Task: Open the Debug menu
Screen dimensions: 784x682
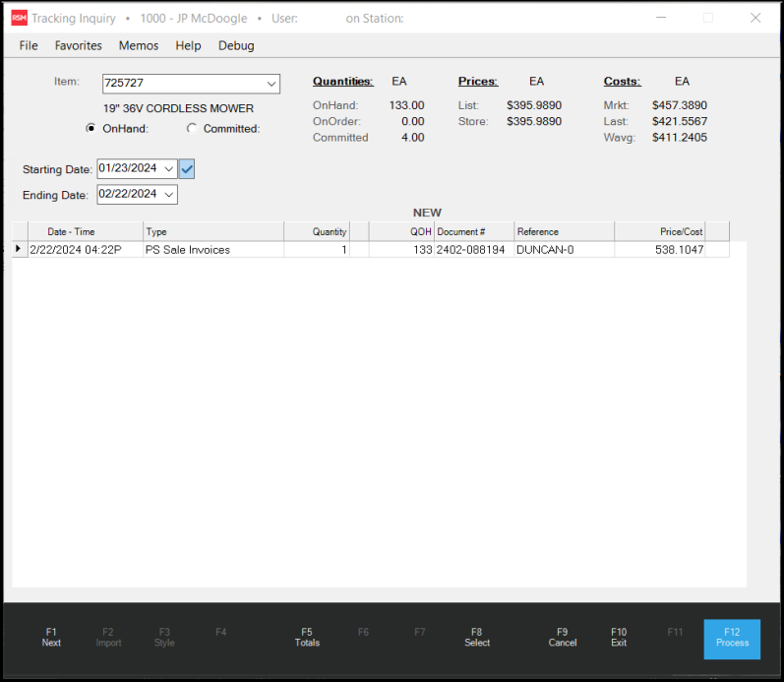Action: coord(236,45)
